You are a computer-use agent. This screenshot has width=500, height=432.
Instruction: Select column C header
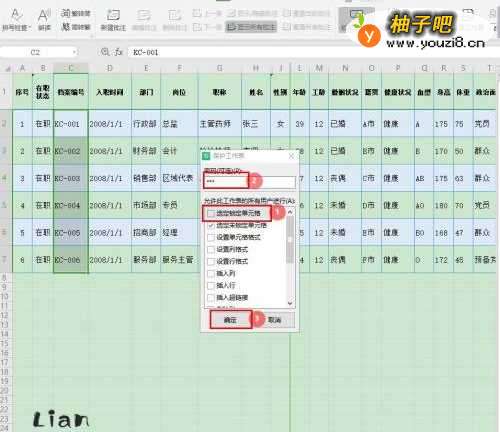(x=71, y=68)
